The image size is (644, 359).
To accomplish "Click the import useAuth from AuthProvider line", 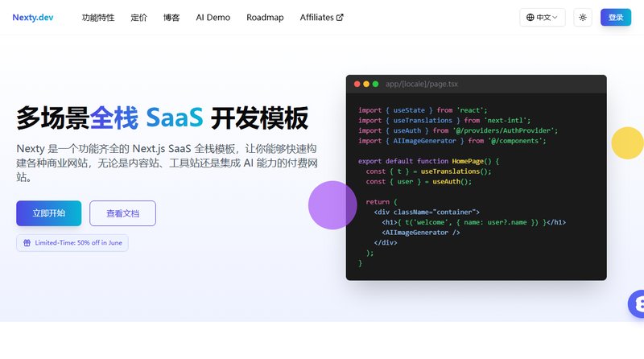I will 458,130.
